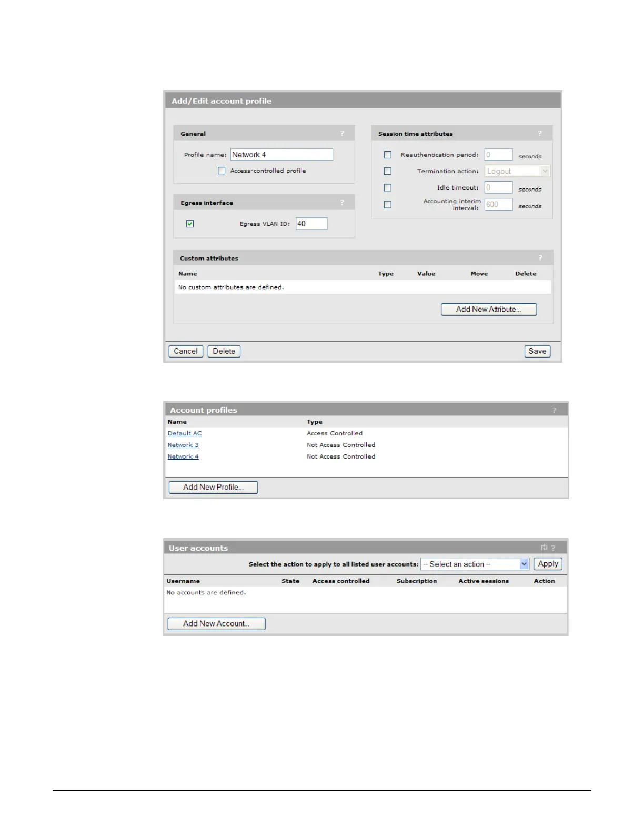Click Add New Profile button

tap(213, 488)
